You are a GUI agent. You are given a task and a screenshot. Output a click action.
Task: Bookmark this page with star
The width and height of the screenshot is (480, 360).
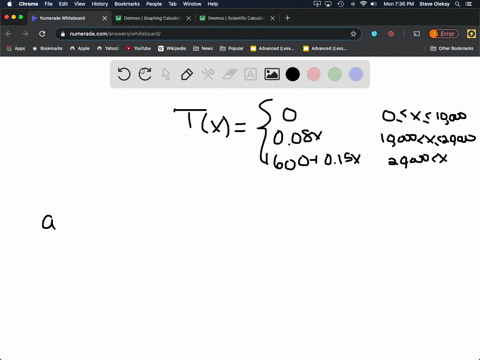point(353,34)
